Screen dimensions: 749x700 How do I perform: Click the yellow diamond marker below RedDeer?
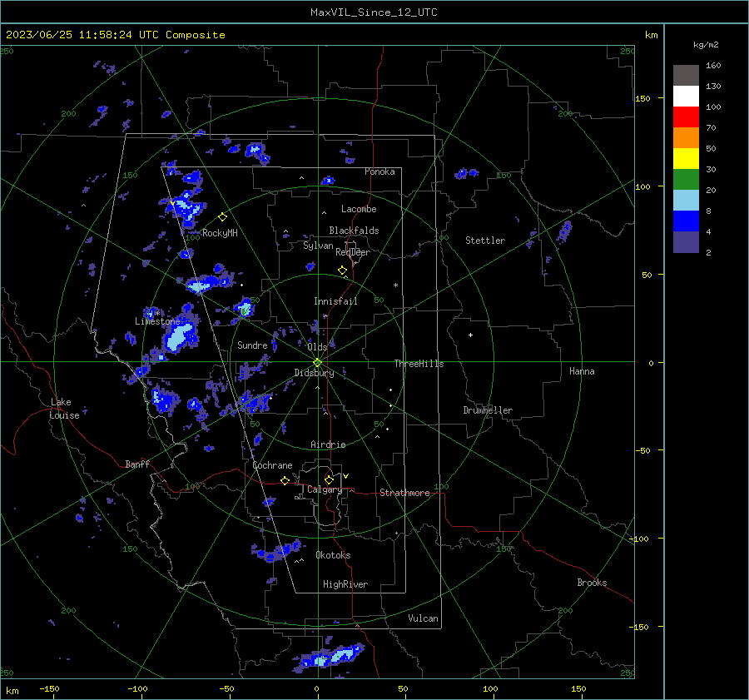[x=343, y=271]
